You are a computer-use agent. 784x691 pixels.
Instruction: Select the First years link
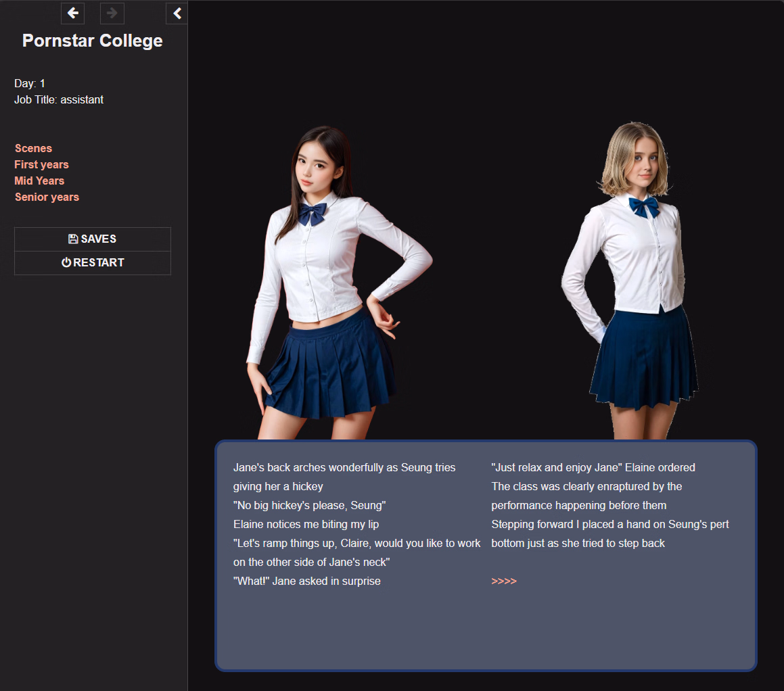pyautogui.click(x=41, y=164)
